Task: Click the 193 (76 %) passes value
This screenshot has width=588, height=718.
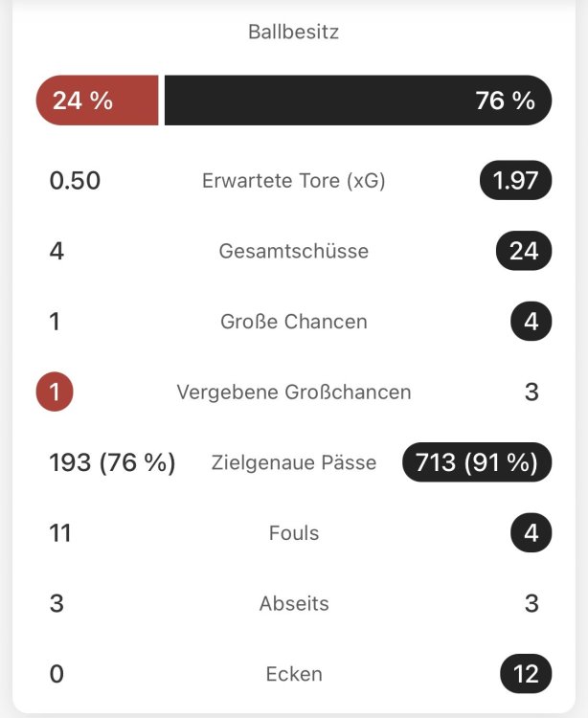Action: click(x=112, y=462)
